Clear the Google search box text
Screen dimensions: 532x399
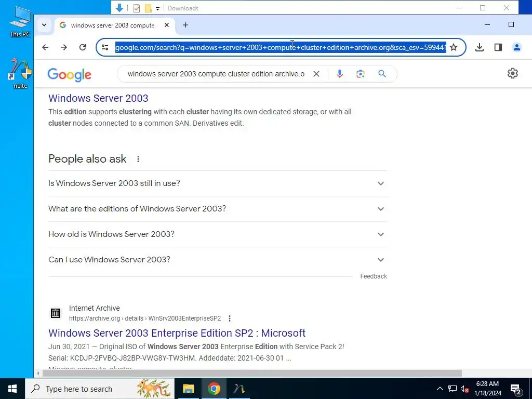point(316,74)
